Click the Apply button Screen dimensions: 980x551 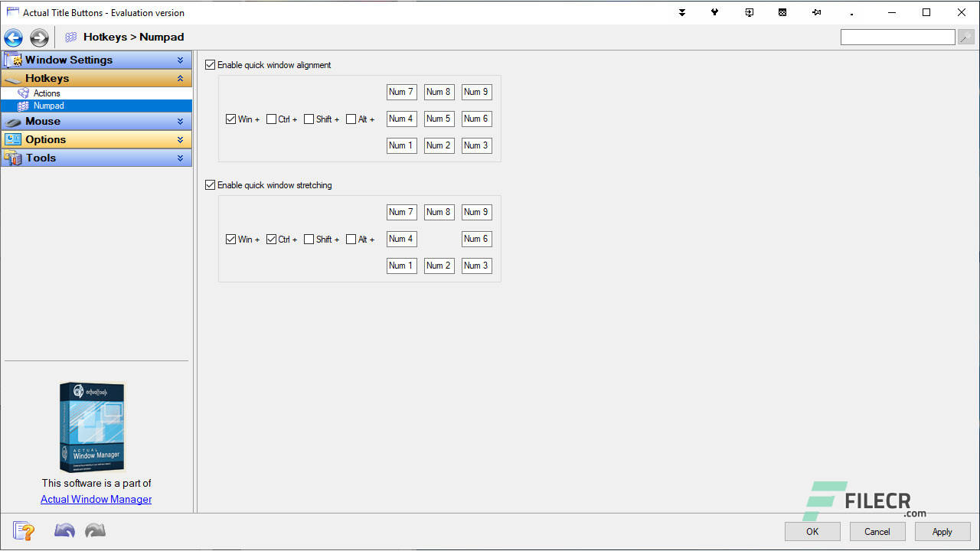click(942, 532)
